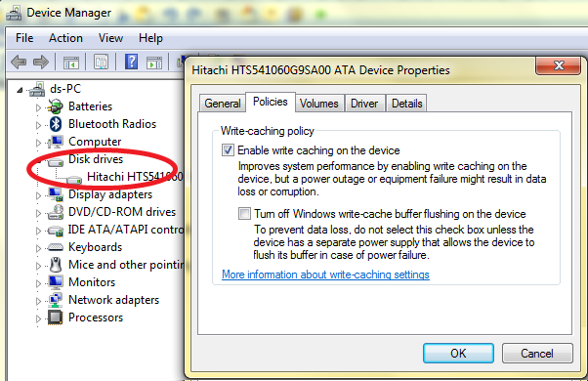This screenshot has height=381, width=588.
Task: Select the Policies tab
Action: (x=271, y=102)
